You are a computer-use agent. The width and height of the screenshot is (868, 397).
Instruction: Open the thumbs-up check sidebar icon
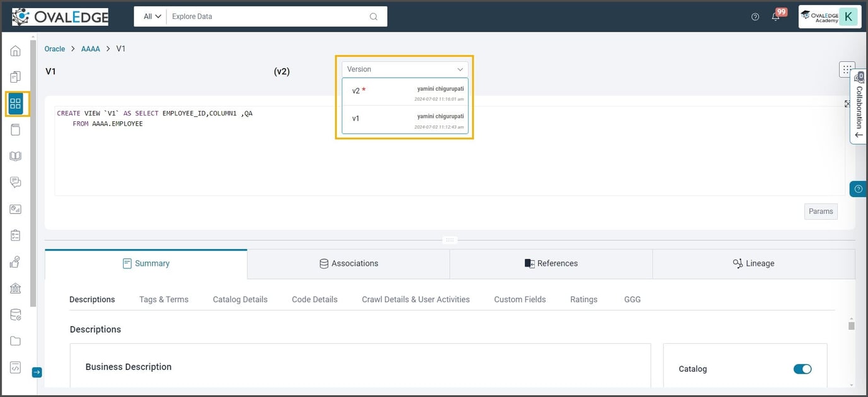[x=15, y=262]
